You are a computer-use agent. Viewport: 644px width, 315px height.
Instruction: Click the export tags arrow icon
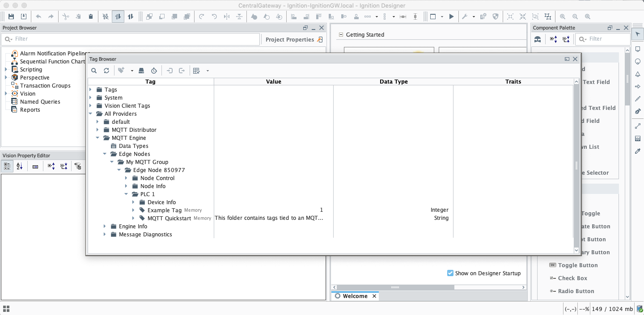[182, 71]
